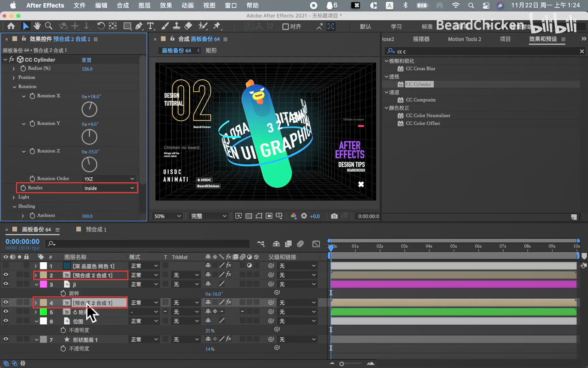The height and width of the screenshot is (368, 588).
Task: Select the Type tool
Action: [150, 26]
